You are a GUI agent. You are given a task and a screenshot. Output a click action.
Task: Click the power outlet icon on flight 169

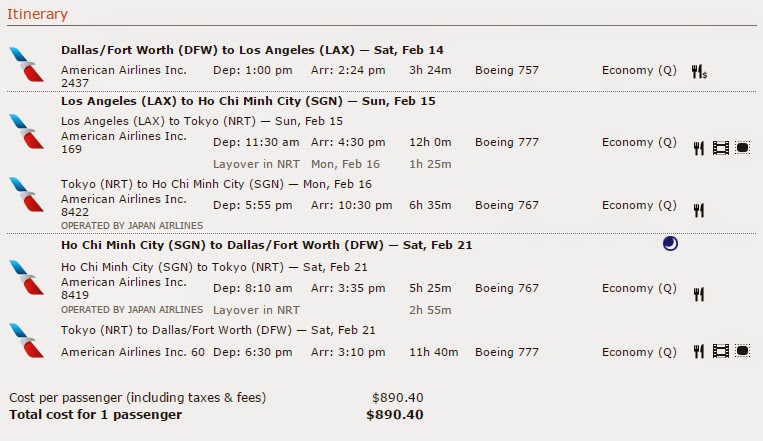coord(742,148)
